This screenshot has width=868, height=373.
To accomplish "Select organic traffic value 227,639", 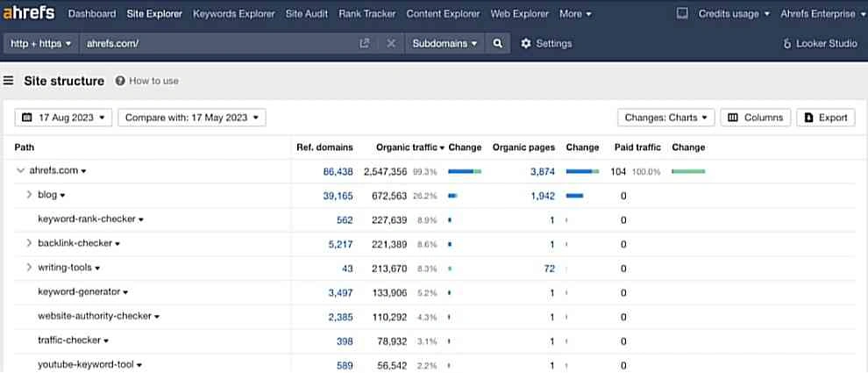I will pos(391,220).
